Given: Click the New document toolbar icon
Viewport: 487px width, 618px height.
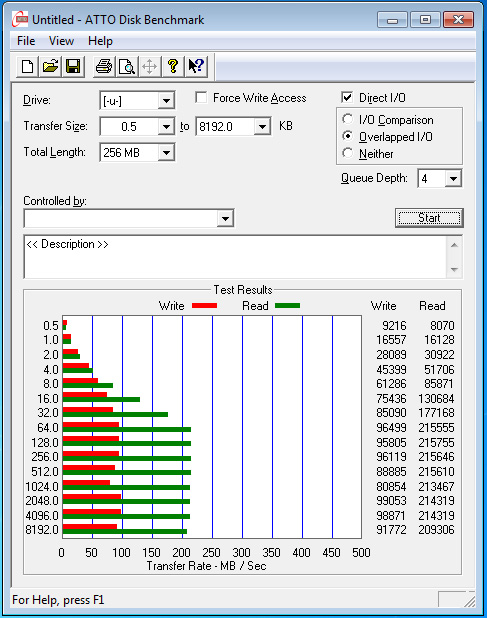Looking at the screenshot, I should pyautogui.click(x=27, y=66).
